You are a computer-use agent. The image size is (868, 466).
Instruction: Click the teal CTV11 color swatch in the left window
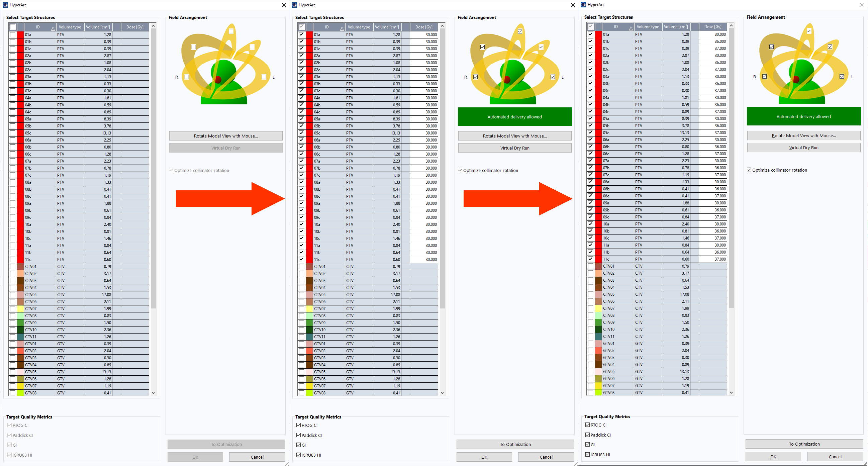point(20,337)
